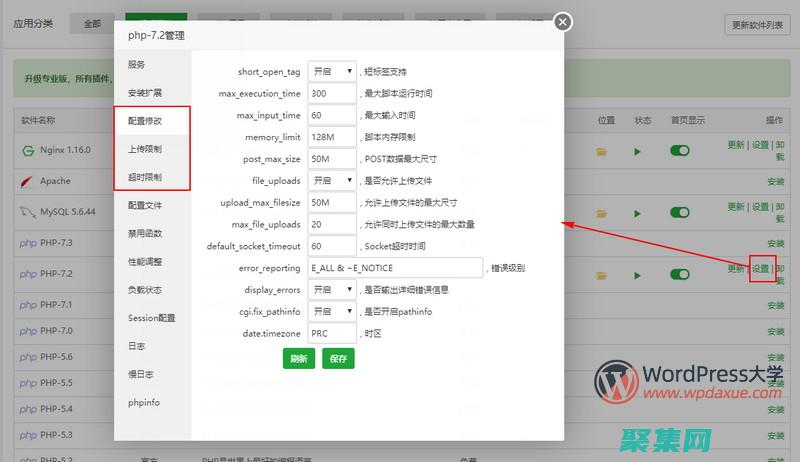This screenshot has height=462, width=800.
Task: Toggle MySQL homepage display switch
Action: (680, 211)
